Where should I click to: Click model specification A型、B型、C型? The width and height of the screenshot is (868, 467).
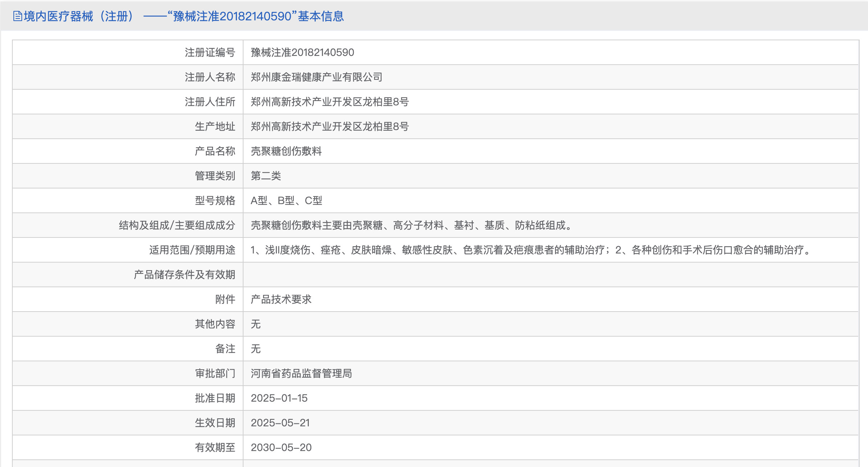[286, 200]
